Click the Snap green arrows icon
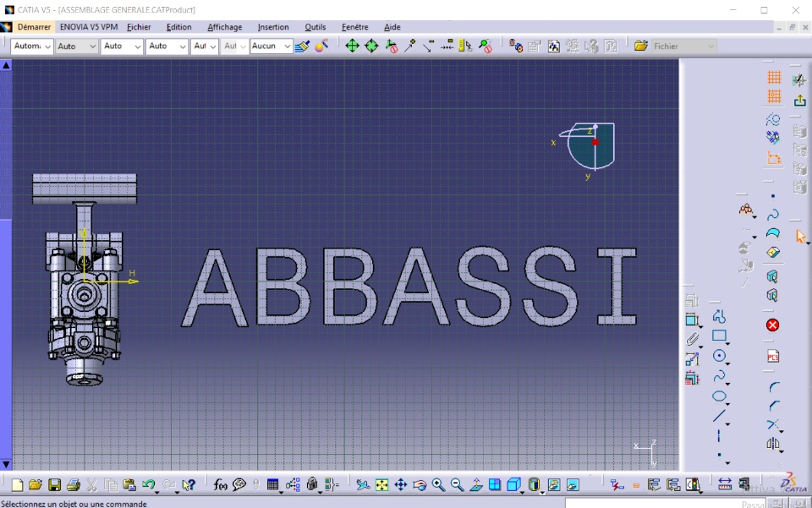This screenshot has width=812, height=508. (372, 46)
